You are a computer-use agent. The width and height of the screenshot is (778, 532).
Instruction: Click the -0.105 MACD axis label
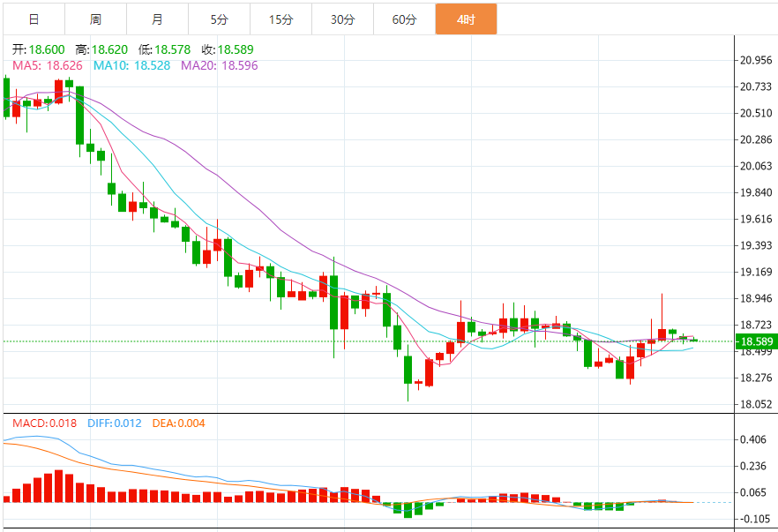[755, 519]
